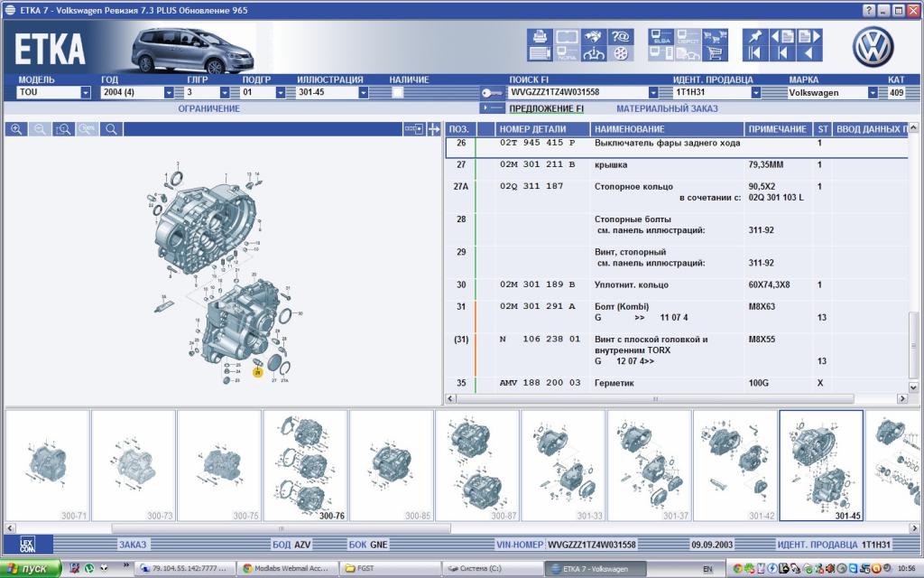Open the ГЛГР dropdown showing 3
Image resolution: width=924 pixels, height=578 pixels.
point(225,93)
